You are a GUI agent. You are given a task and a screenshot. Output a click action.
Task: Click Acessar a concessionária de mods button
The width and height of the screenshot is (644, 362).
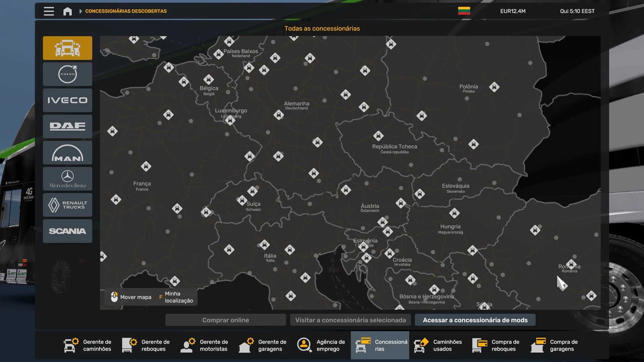point(475,320)
